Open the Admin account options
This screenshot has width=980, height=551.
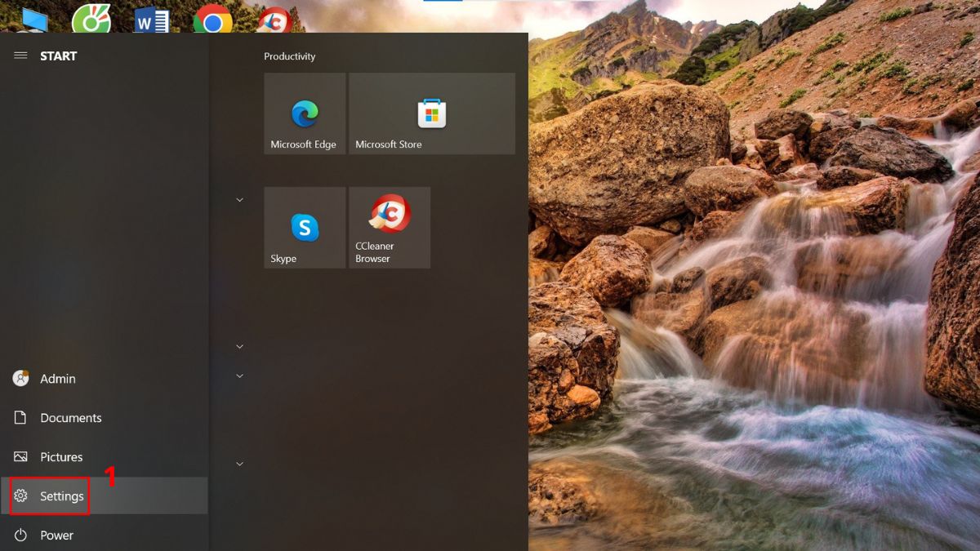click(104, 379)
